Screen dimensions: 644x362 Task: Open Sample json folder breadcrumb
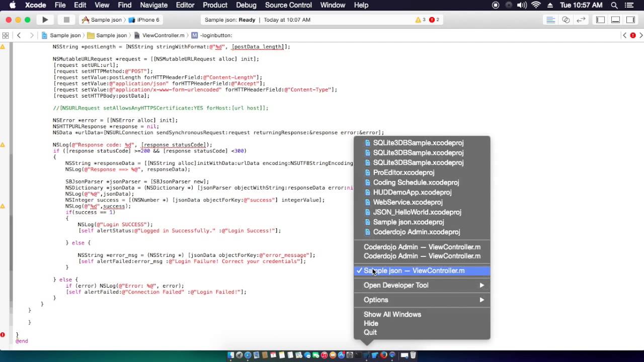coord(107,35)
